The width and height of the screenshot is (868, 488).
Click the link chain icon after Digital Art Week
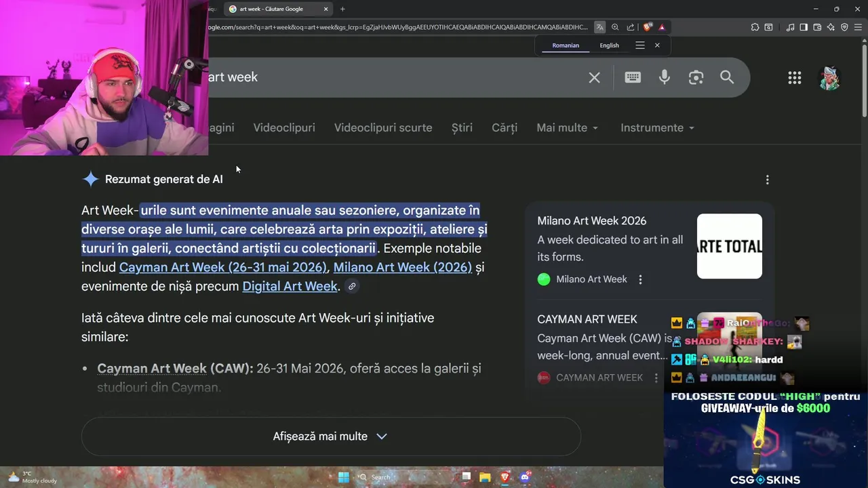pos(351,286)
